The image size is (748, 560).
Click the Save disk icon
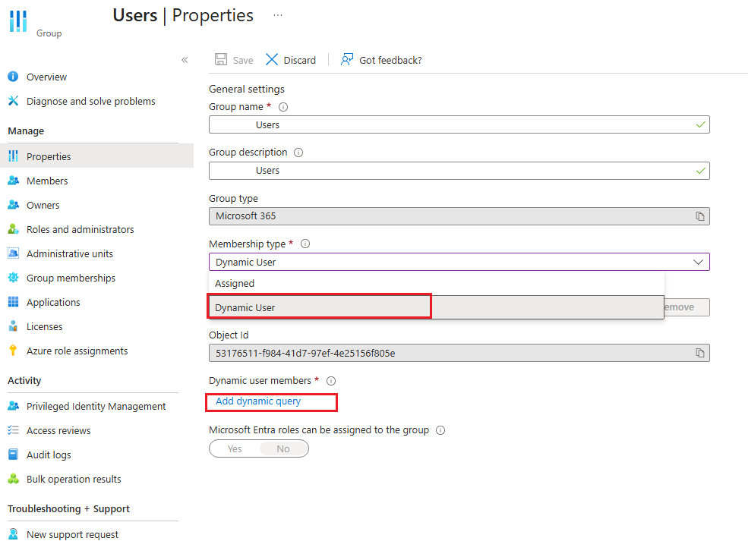coord(221,60)
